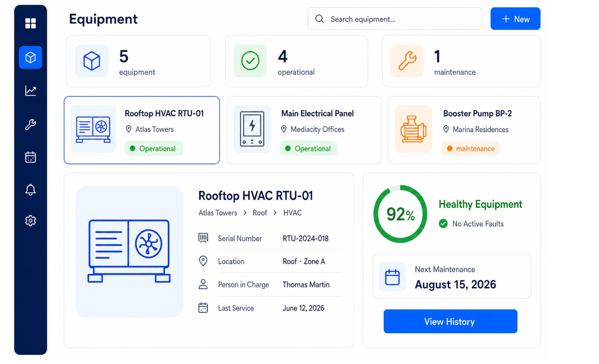The image size is (599, 364).
Task: Click the blue cube icon on equipment stat card
Action: pyautogui.click(x=92, y=61)
